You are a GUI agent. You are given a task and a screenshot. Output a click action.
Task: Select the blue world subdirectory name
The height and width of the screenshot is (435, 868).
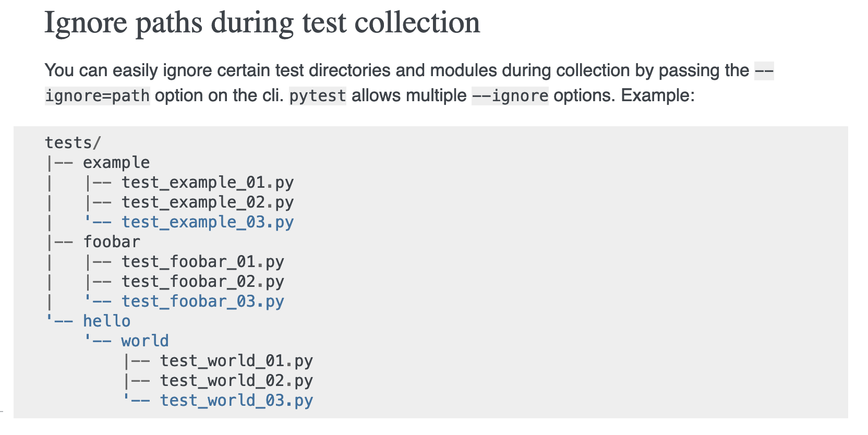tap(145, 341)
